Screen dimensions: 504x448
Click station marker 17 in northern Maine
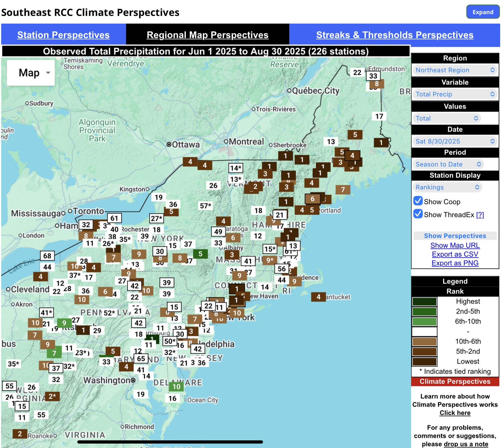click(x=379, y=116)
